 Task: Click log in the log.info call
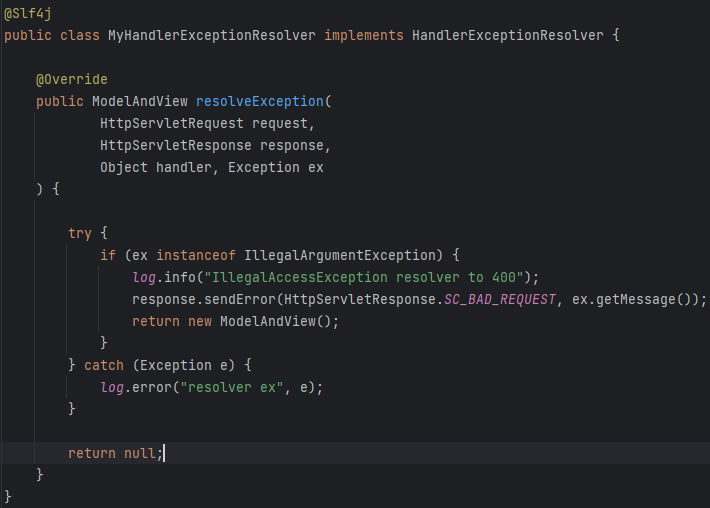point(144,277)
